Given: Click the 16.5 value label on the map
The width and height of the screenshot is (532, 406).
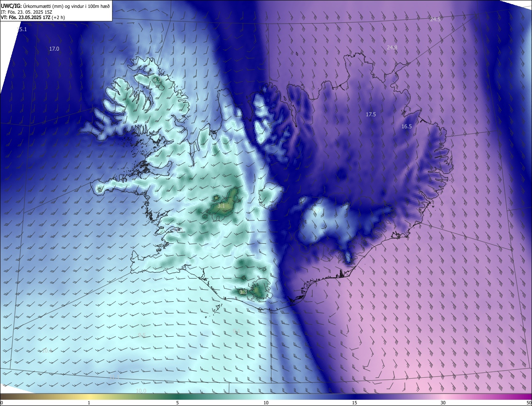Looking at the screenshot, I should click(406, 127).
